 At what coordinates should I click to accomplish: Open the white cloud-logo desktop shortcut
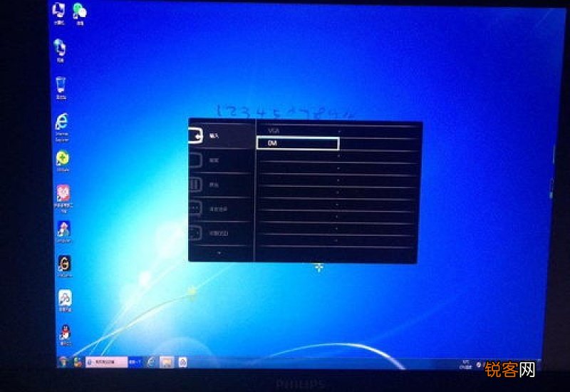(65, 300)
